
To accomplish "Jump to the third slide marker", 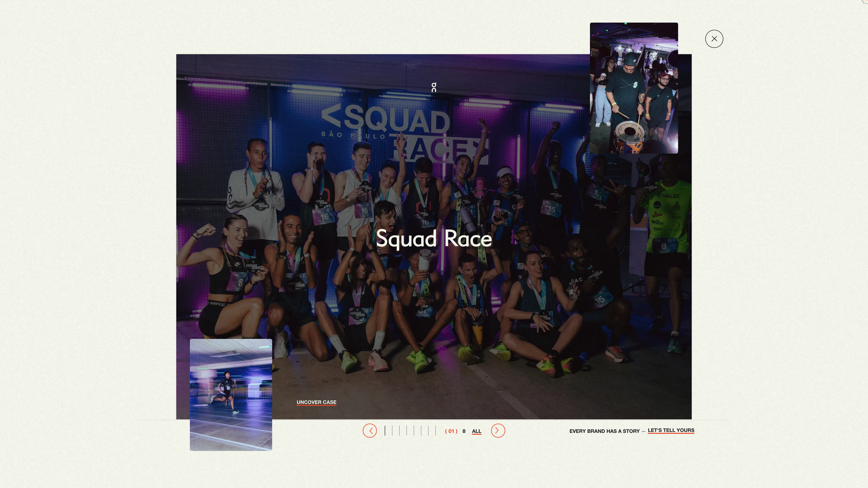I will (x=399, y=431).
